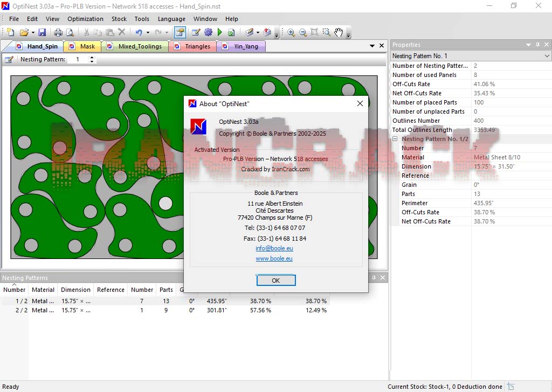552x392 pixels.
Task: Pin the Properties panel
Action: (x=537, y=45)
